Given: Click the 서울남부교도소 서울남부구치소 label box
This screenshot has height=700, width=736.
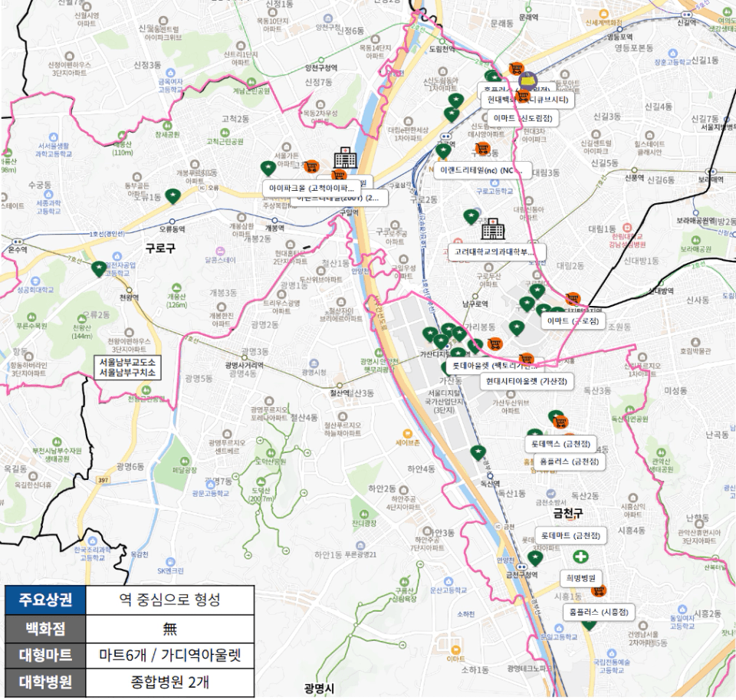Looking at the screenshot, I should coord(128,367).
